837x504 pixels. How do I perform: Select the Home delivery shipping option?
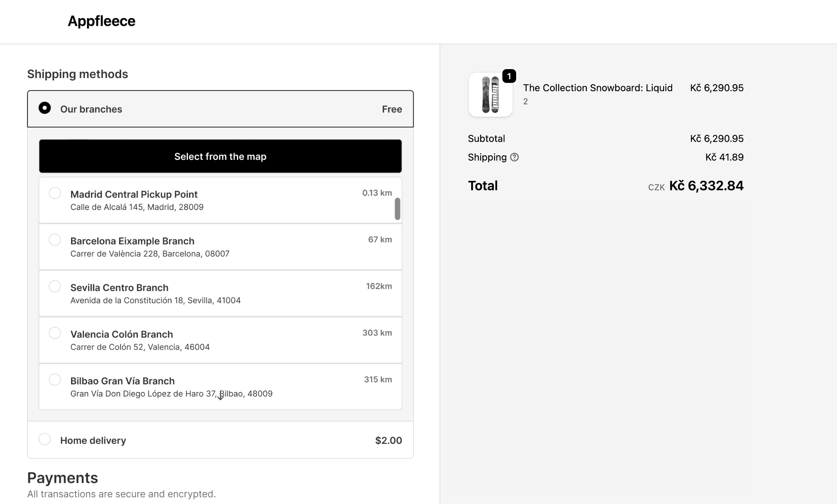click(x=45, y=439)
